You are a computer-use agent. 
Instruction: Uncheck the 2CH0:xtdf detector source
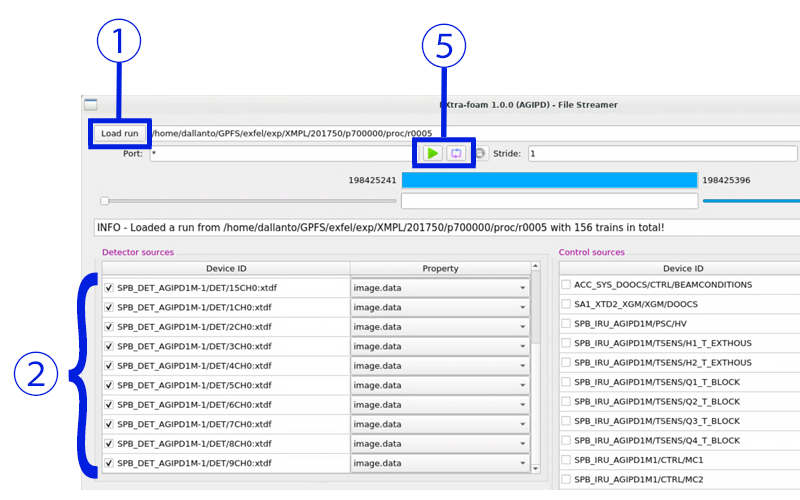click(109, 327)
